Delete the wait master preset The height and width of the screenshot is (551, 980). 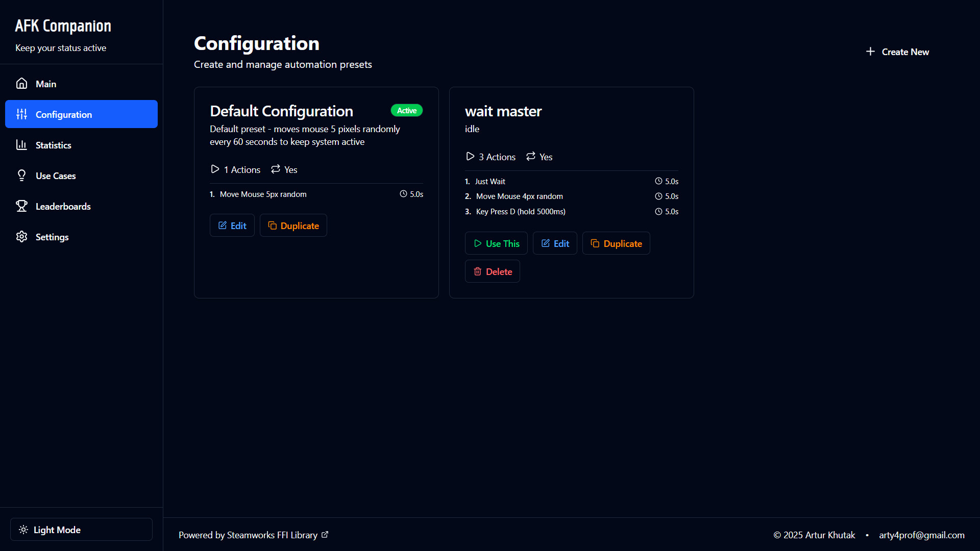[x=493, y=271]
